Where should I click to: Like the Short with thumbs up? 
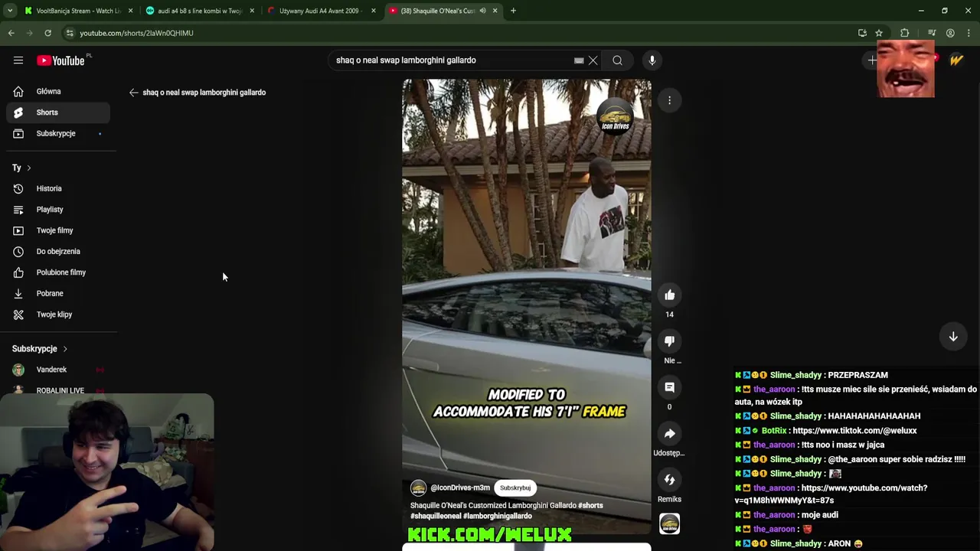(669, 295)
